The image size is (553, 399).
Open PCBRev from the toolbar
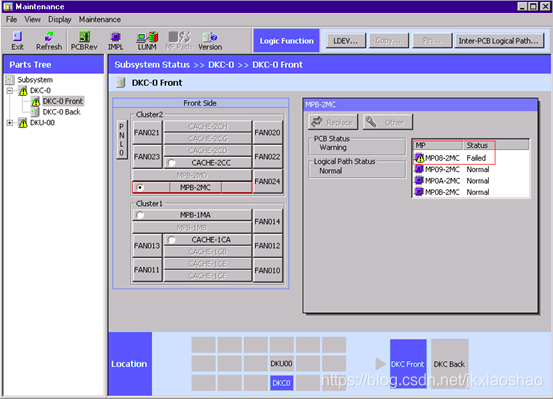pos(84,41)
